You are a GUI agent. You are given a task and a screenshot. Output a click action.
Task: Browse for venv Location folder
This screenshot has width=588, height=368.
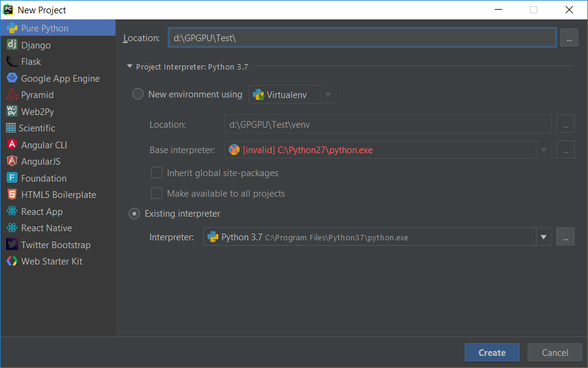coord(566,124)
